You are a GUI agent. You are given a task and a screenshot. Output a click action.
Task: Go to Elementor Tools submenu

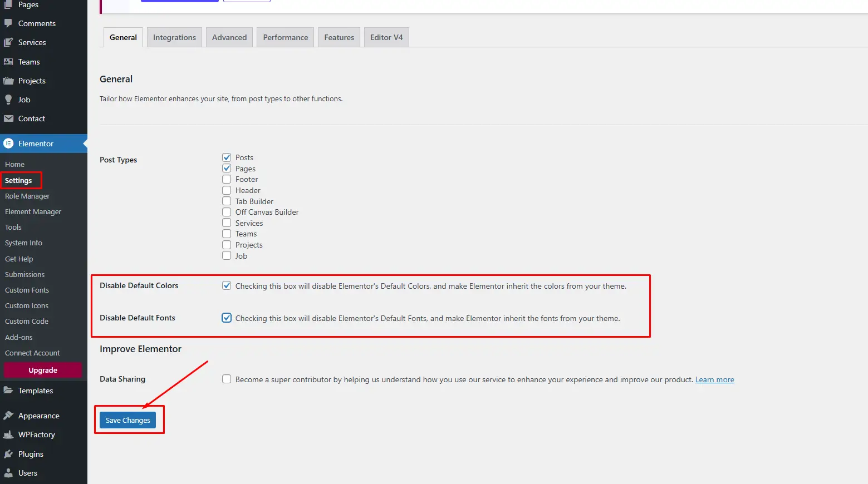tap(13, 227)
